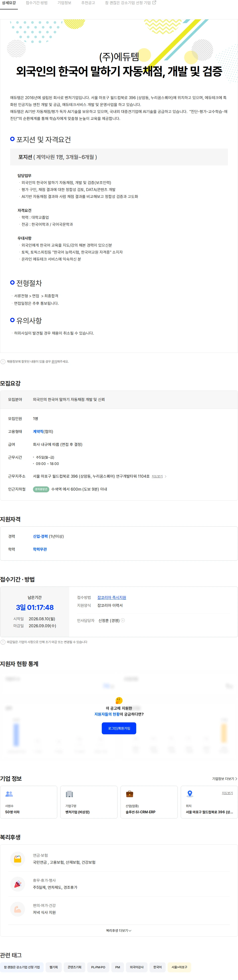This screenshot has width=238, height=980.
Task: Go to the 기업정보 tab
Action: pos(64,3)
